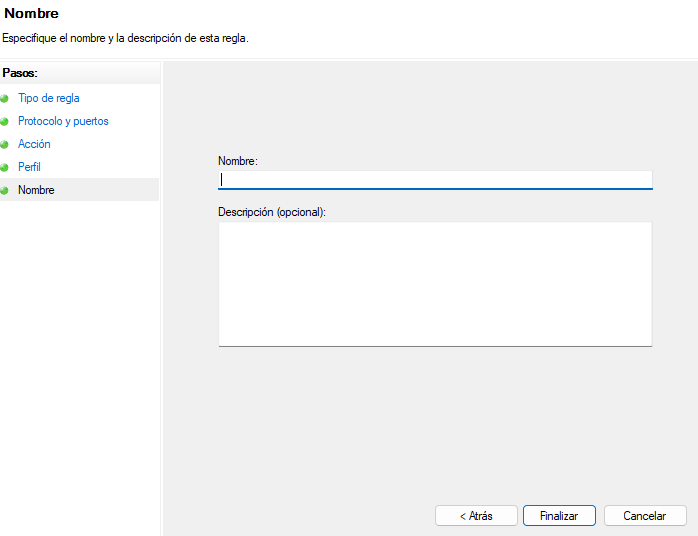698x536 pixels.
Task: Click the "Nombre:" field label
Action: tap(238, 160)
